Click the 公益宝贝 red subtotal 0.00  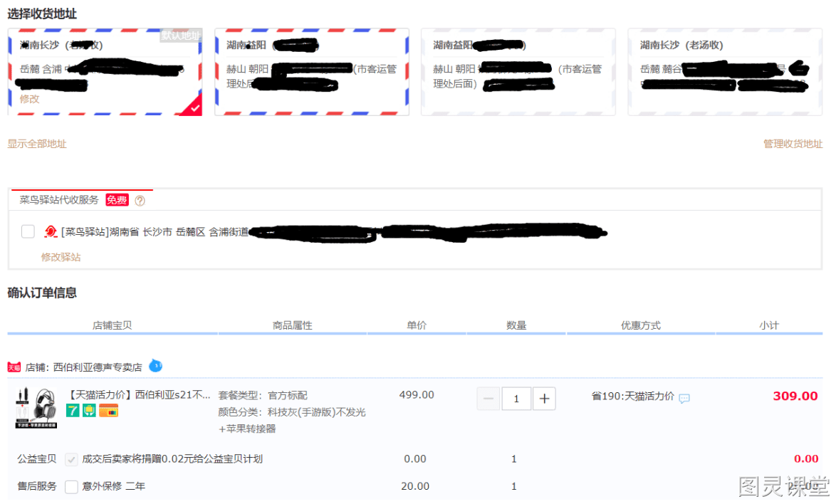click(x=805, y=458)
